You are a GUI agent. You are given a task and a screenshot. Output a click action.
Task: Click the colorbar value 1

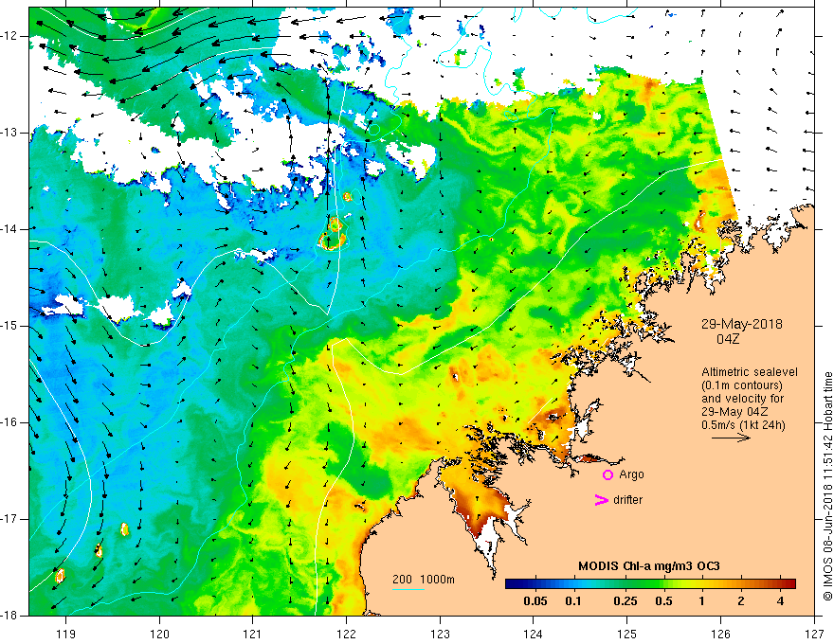tap(702, 601)
